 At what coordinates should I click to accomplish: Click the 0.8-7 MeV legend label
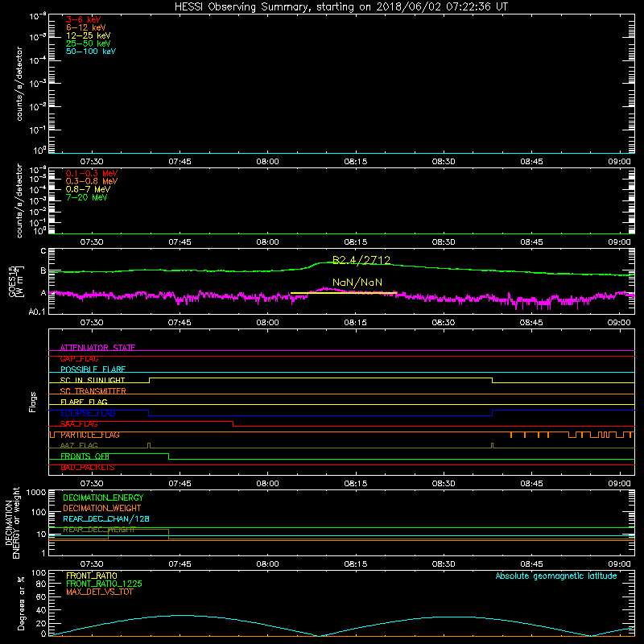(88, 189)
